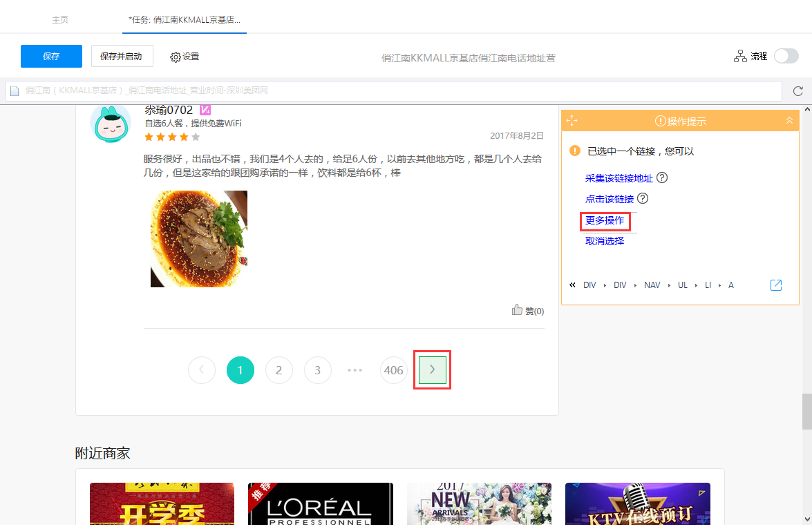Click the 附近商家 heading
This screenshot has height=529, width=812.
(102, 453)
